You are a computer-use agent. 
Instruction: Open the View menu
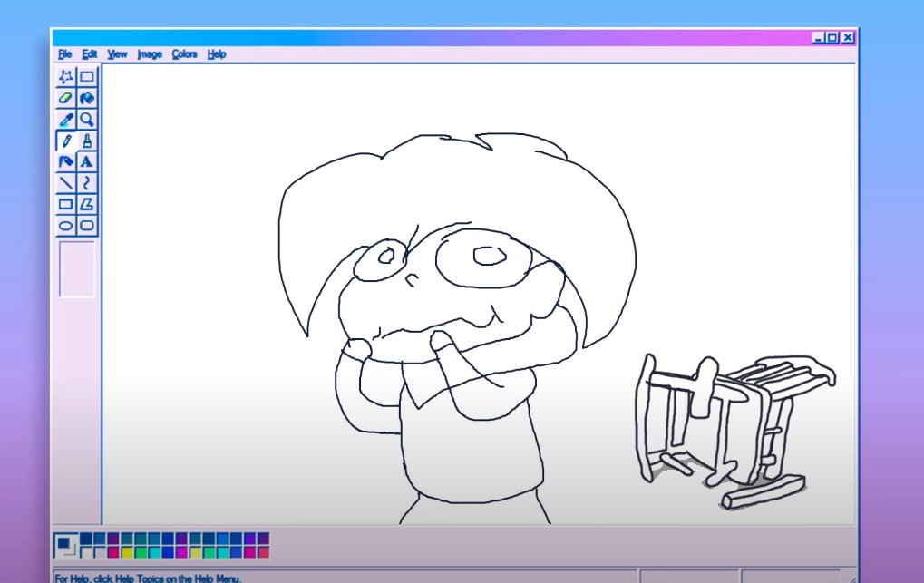(x=117, y=54)
